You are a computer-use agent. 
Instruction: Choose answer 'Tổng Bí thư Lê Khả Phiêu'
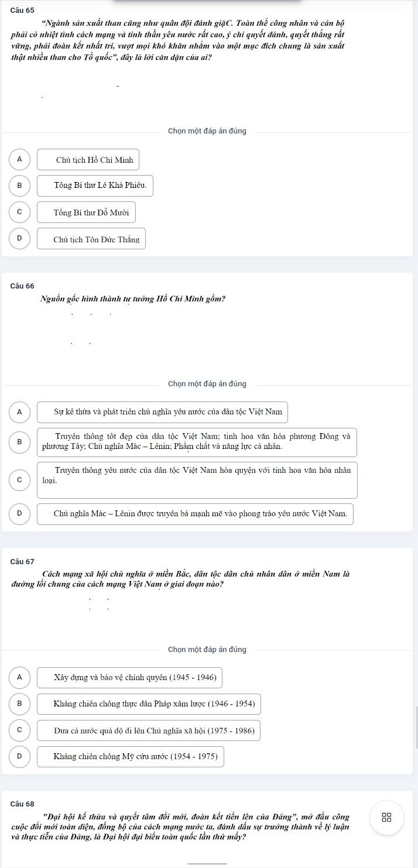point(95,186)
